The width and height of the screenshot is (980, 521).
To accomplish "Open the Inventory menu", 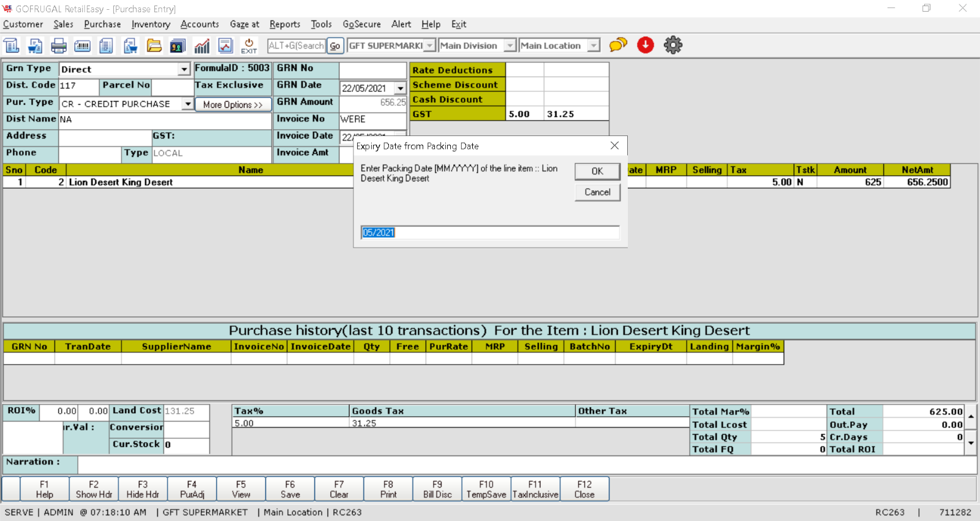I will 151,25.
